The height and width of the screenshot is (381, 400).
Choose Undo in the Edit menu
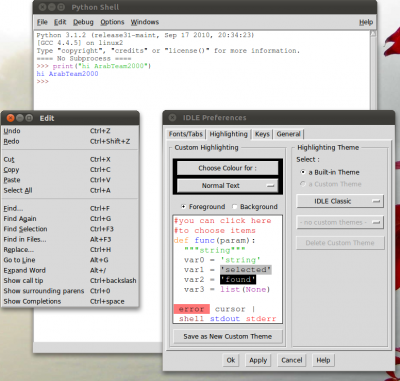[70, 131]
